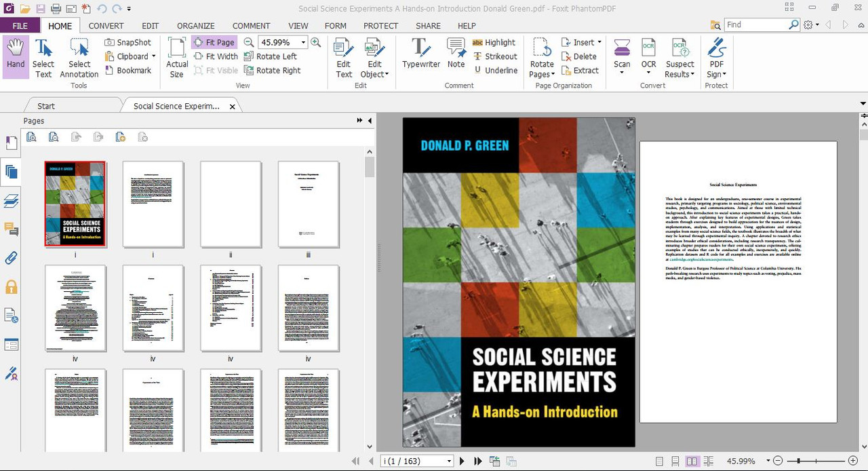This screenshot has height=471, width=868.
Task: Jump to last page arrow
Action: tap(478, 461)
